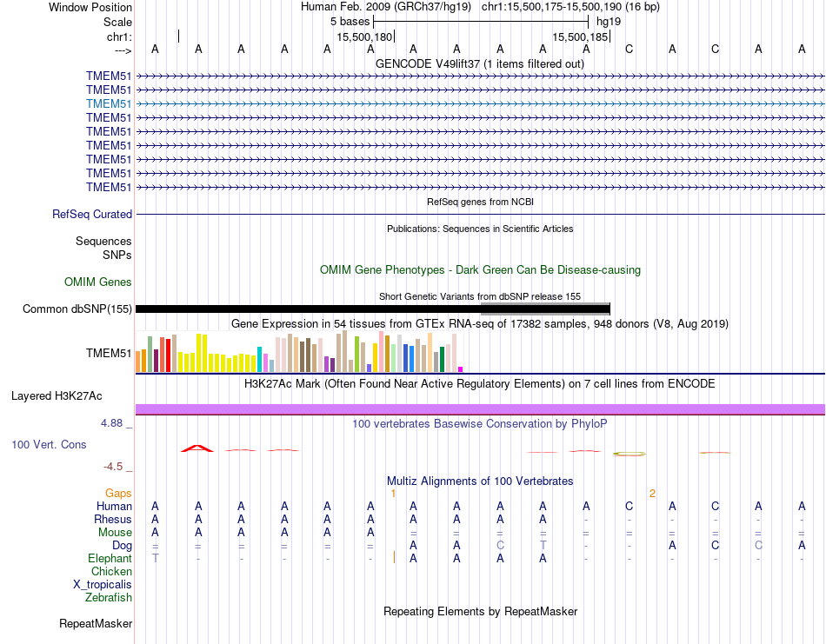Click the orange gap marker 1
This screenshot has height=644, width=826.
click(x=393, y=494)
